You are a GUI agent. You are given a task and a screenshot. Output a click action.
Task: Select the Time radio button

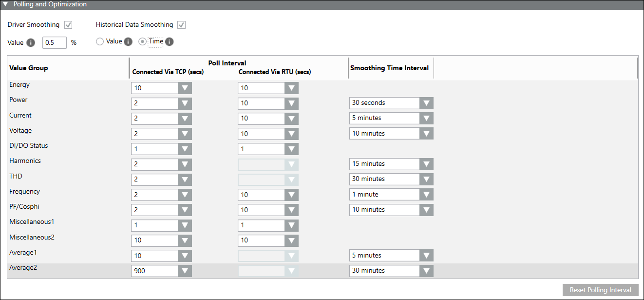click(x=142, y=41)
